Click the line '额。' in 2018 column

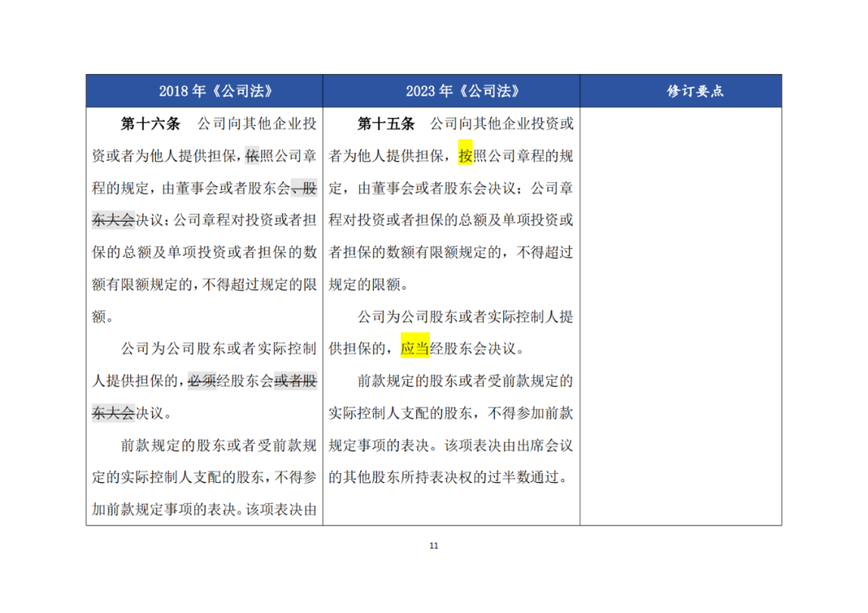tap(104, 317)
